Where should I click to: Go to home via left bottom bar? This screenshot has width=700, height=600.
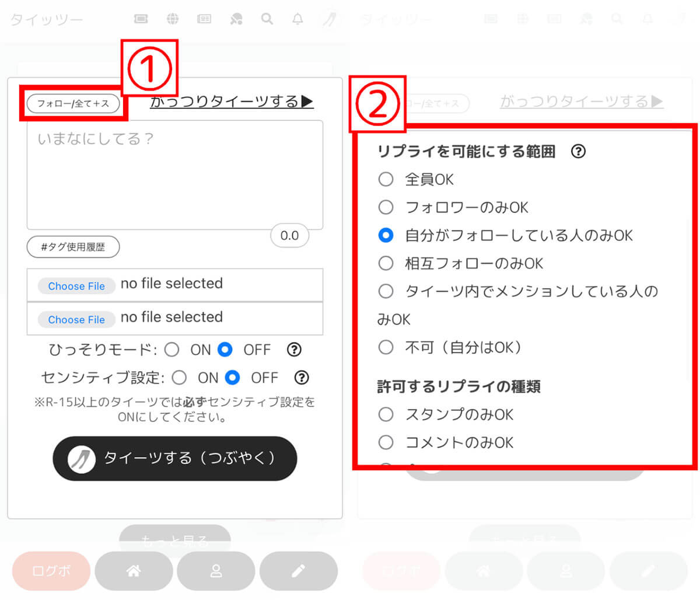click(x=134, y=571)
